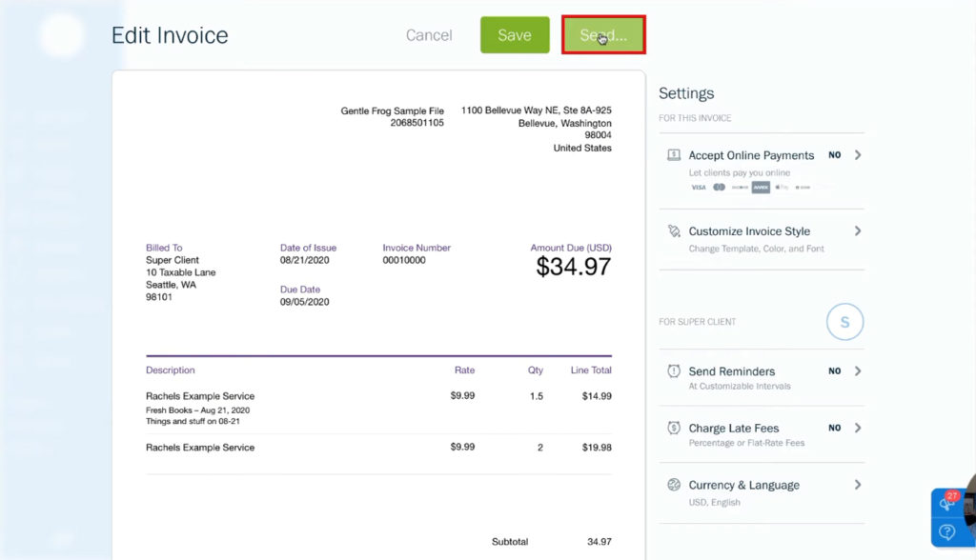The image size is (976, 560).
Task: Cancel editing the invoice
Action: (x=429, y=34)
